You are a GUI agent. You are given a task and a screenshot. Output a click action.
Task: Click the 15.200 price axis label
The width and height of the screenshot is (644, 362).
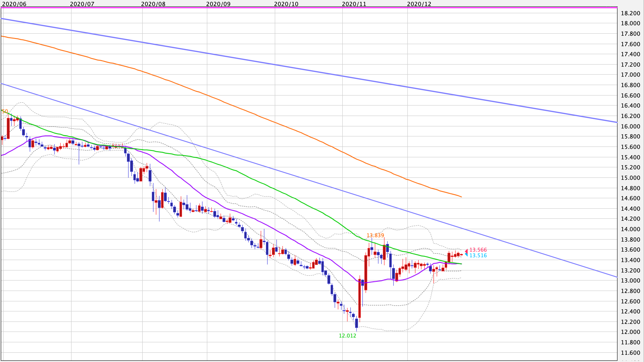tap(631, 168)
